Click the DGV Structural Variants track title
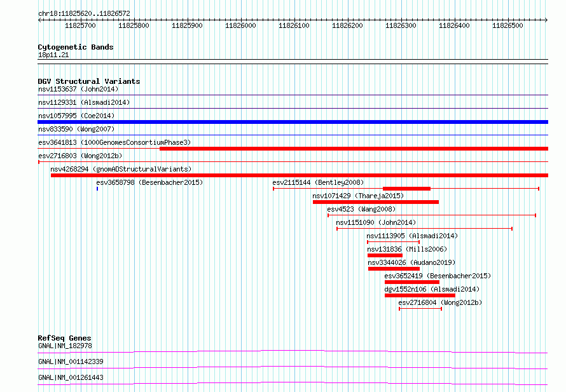This screenshot has width=566, height=392. (89, 81)
